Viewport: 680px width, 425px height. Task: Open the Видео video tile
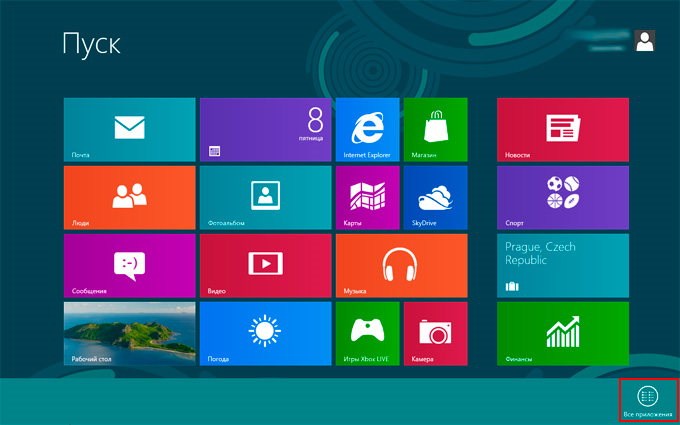point(265,266)
